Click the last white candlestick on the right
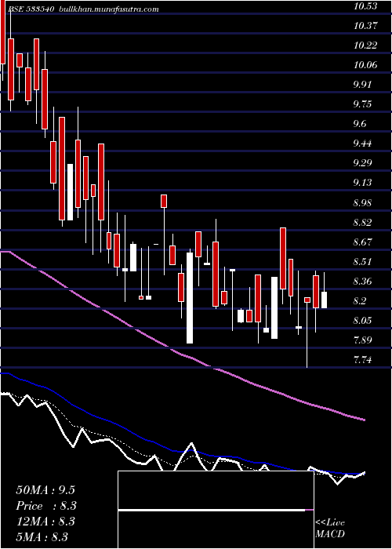 click(x=324, y=300)
